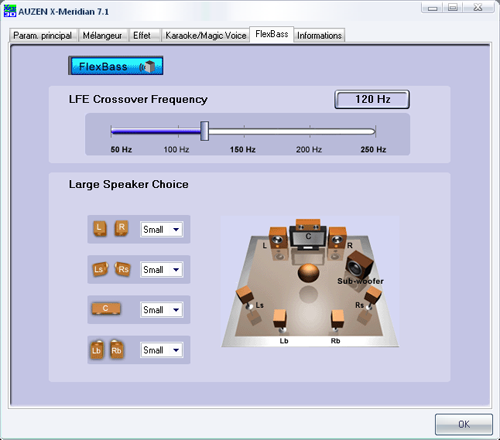Viewport: 500px width, 440px height.
Task: Open the Ls/Rs speaker size dropdown
Action: (x=161, y=269)
